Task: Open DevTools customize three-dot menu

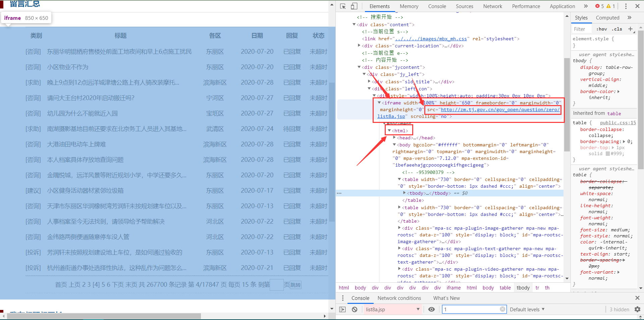Action: [626, 6]
